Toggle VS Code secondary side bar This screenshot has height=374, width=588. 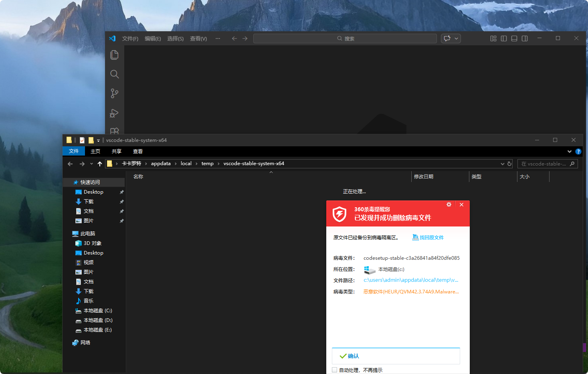(x=525, y=38)
